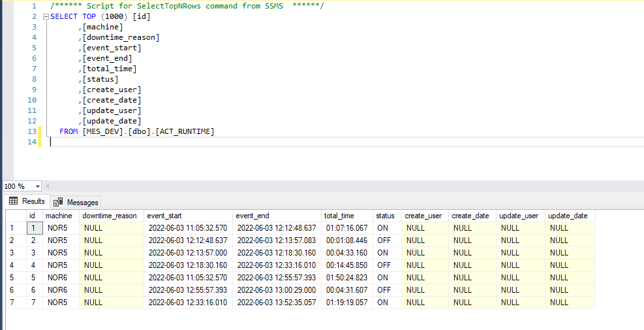Viewport: 644px width, 330px height.
Task: Click machine cell NOR6 in row 6
Action: click(x=61, y=290)
